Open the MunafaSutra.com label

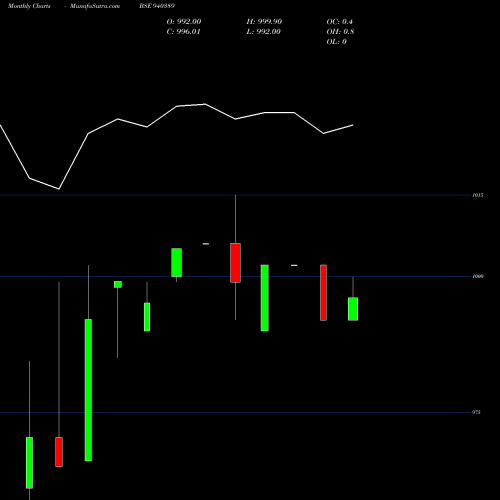click(95, 6)
